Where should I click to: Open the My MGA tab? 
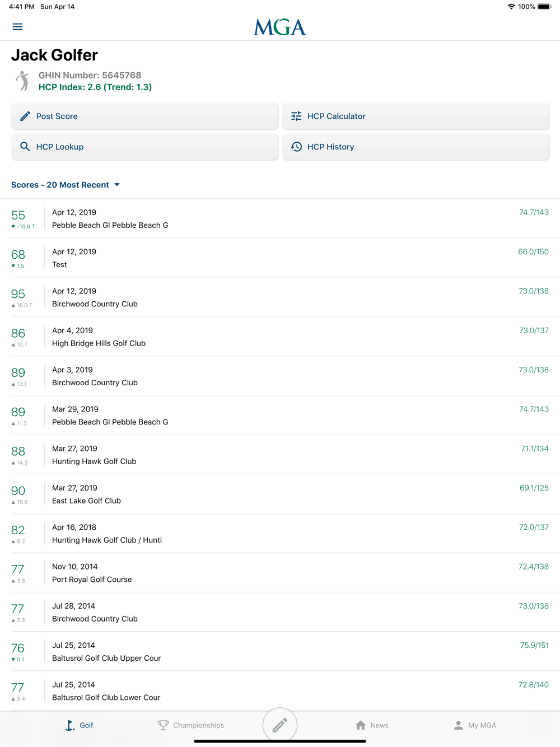pos(475,725)
